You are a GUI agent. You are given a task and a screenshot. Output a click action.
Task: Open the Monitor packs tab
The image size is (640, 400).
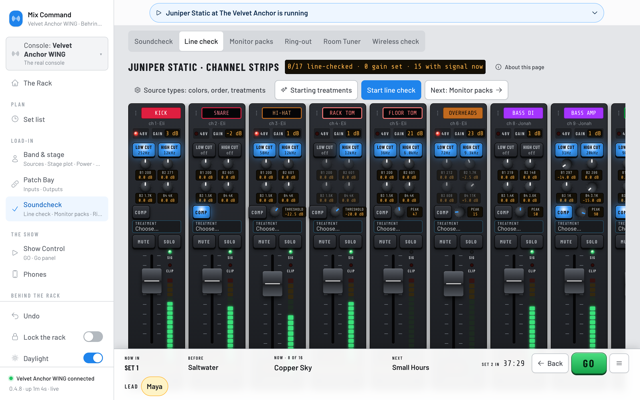coord(251,41)
